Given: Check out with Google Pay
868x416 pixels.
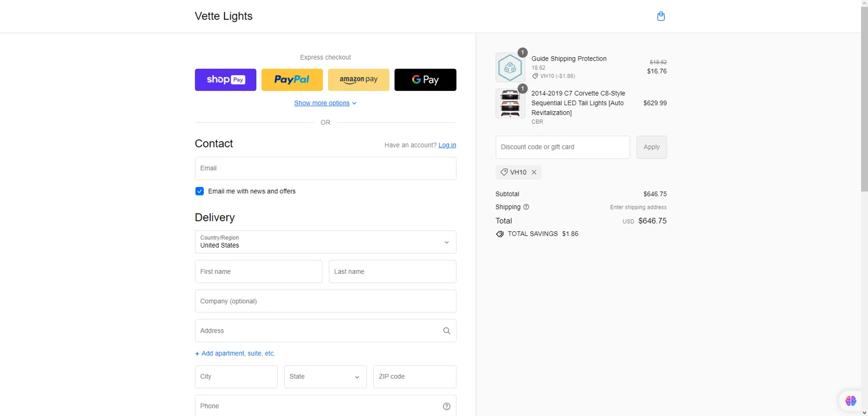Looking at the screenshot, I should pos(425,80).
